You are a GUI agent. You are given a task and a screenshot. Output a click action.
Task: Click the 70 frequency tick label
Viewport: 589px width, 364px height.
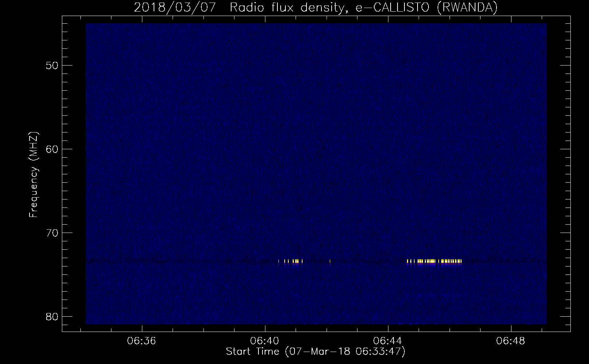52,233
